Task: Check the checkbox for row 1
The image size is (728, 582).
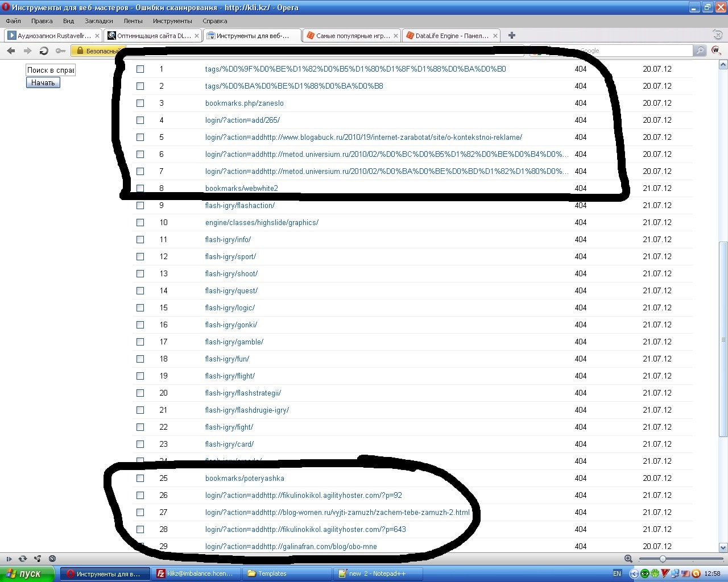Action: click(x=140, y=69)
